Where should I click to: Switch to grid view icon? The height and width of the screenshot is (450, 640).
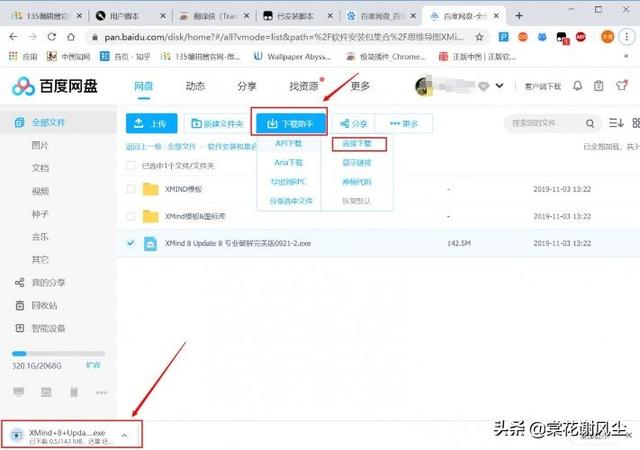click(x=636, y=123)
